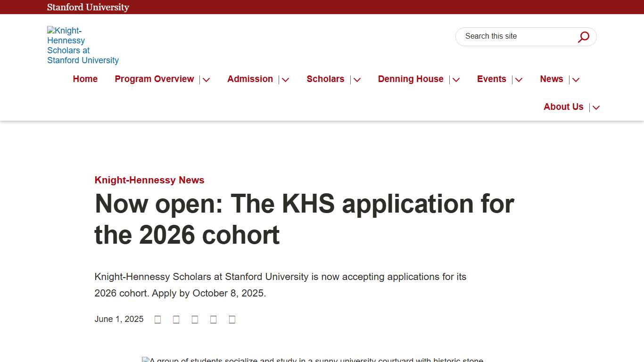Open the article headline link
Screen dimensions: 644x362
tap(305, 219)
